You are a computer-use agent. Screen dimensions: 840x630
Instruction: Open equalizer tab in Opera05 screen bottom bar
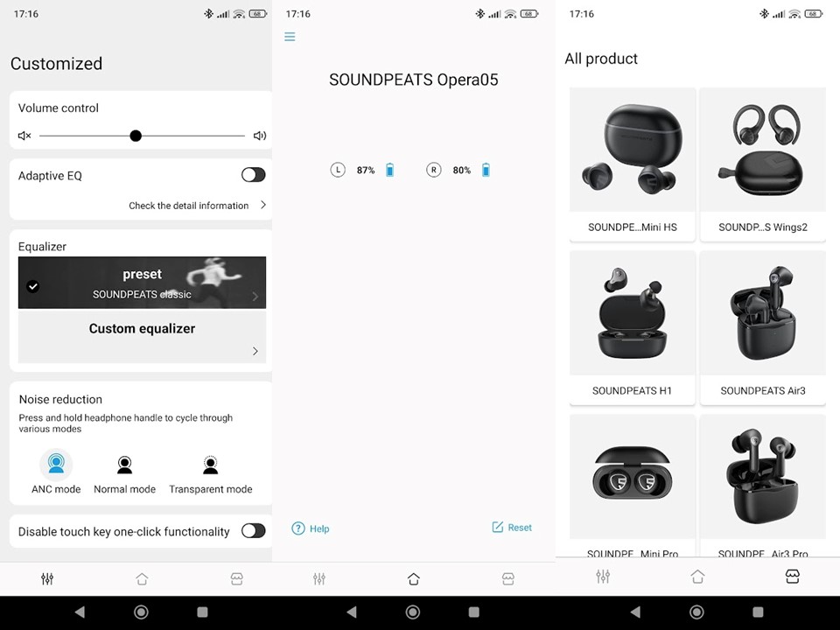tap(319, 578)
